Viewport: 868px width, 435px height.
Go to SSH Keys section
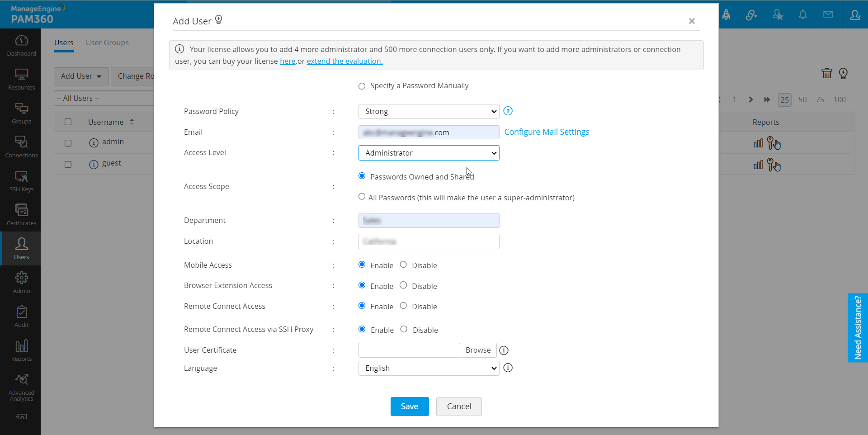pos(21,181)
